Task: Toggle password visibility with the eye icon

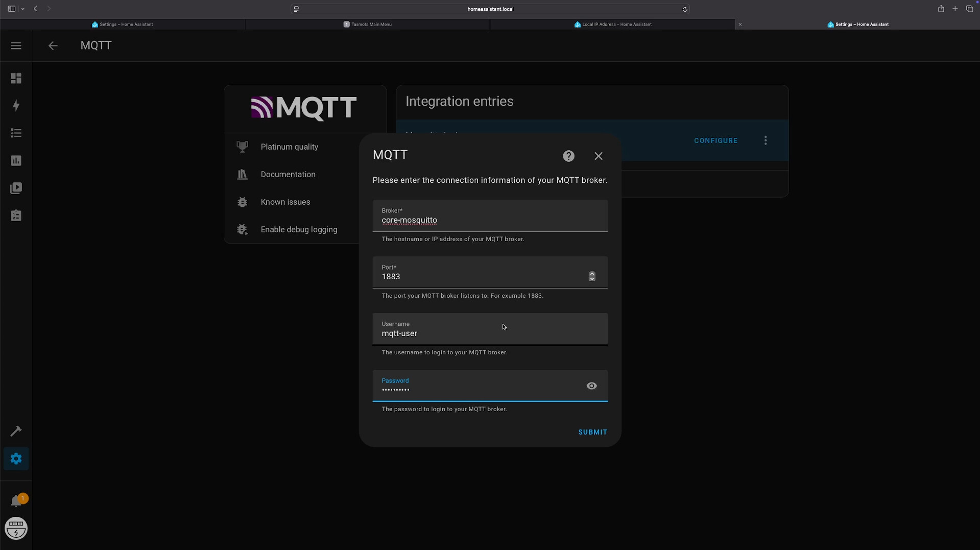Action: tap(591, 386)
